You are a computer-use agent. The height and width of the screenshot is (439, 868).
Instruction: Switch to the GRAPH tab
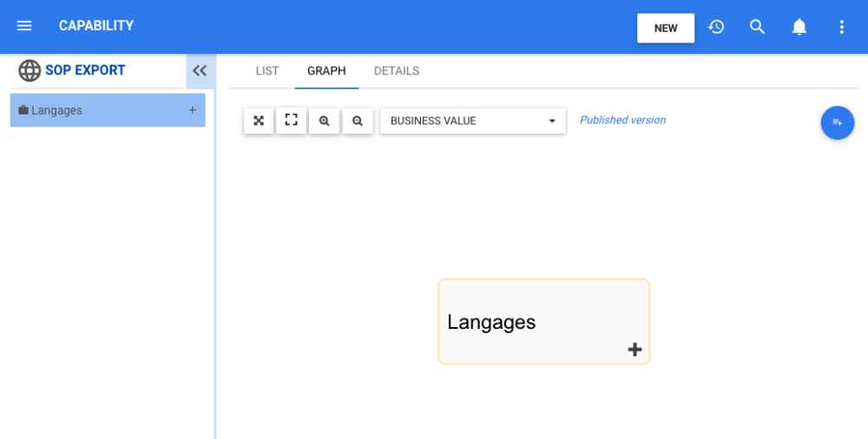326,71
